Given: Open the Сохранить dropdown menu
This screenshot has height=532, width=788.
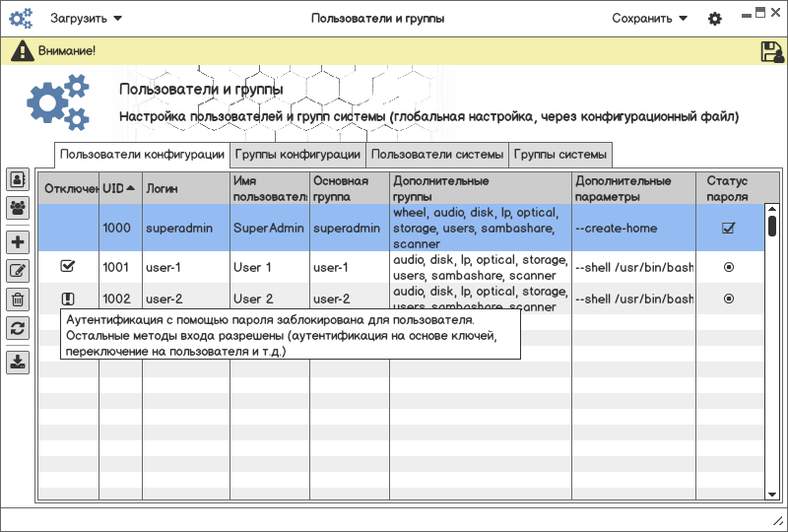Looking at the screenshot, I should [649, 19].
